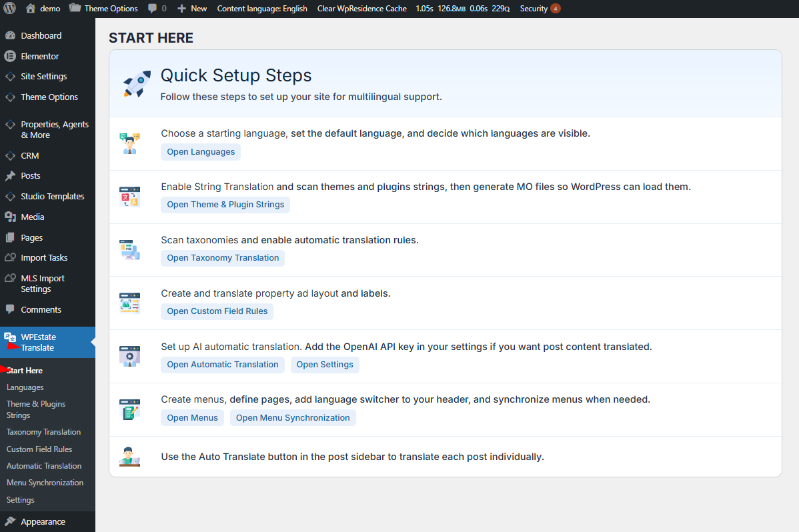Screen dimensions: 799x532
Task: Click the Media library sidebar icon
Action: (x=10, y=217)
